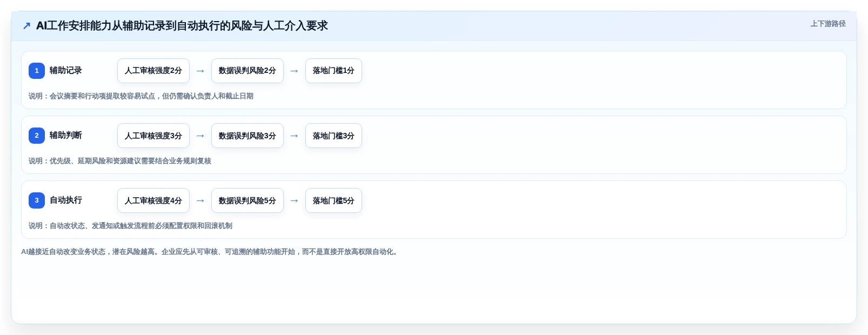
Task: Select step badge number 2
Action: pos(37,136)
